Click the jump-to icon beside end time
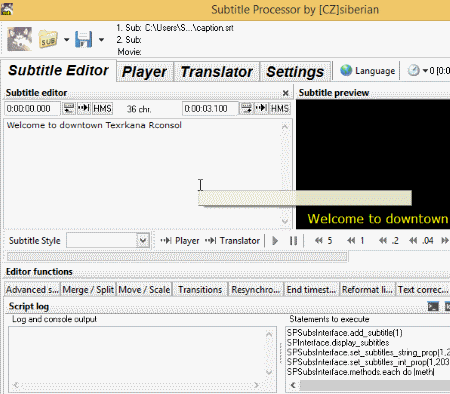Image resolution: width=450 pixels, height=394 pixels. (261, 108)
